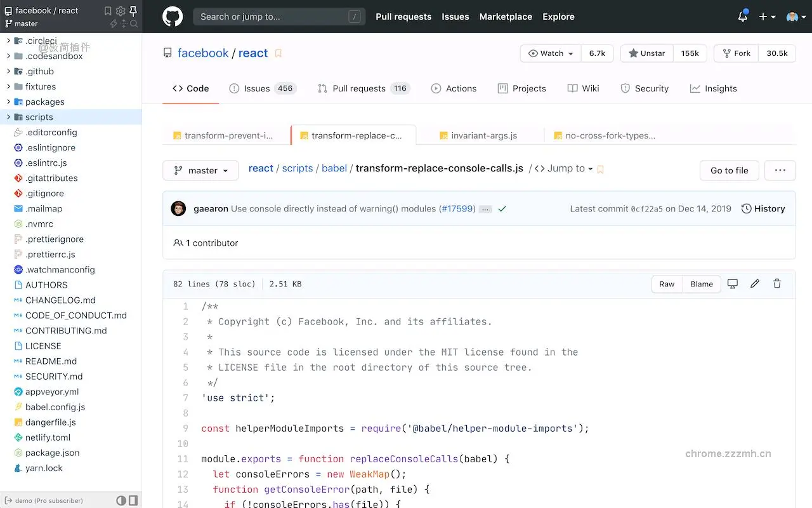Click the GitHub search input field

[279, 16]
